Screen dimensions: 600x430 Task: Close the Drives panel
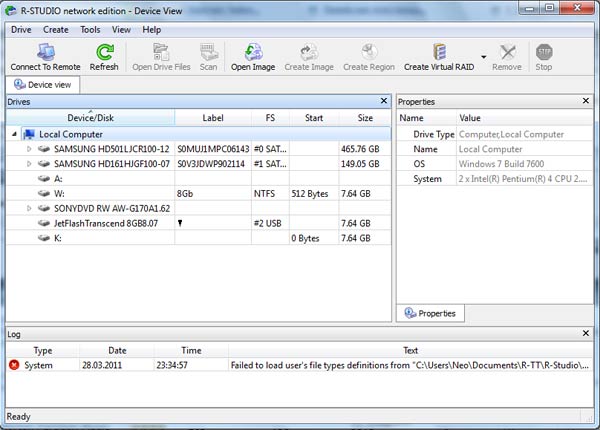384,101
